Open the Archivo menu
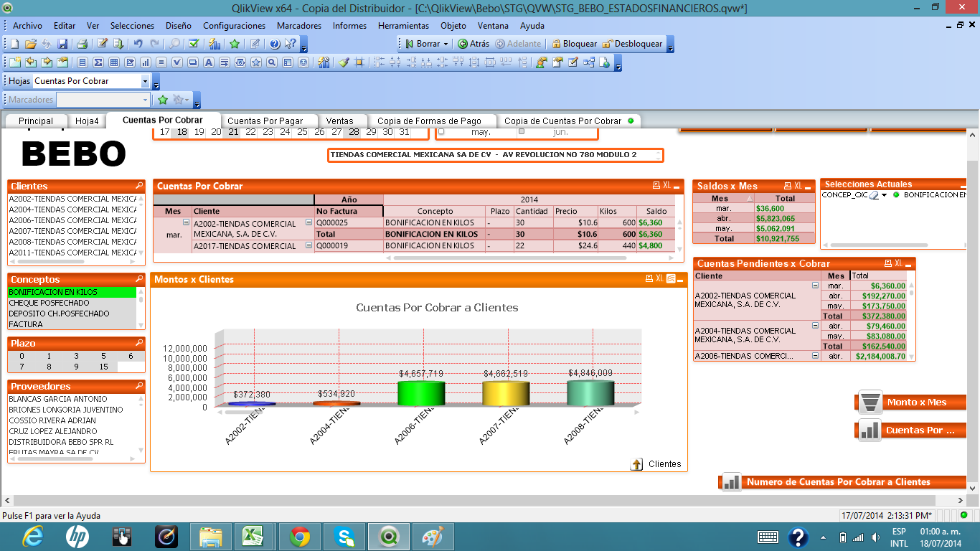This screenshot has width=980, height=551. [x=27, y=25]
